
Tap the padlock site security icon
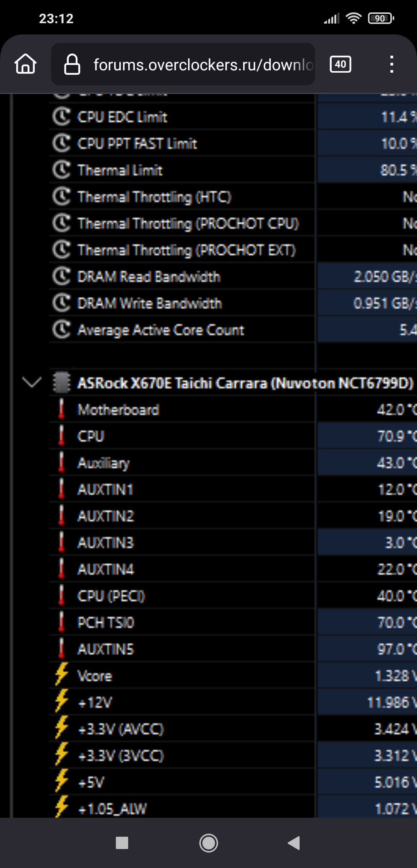72,64
